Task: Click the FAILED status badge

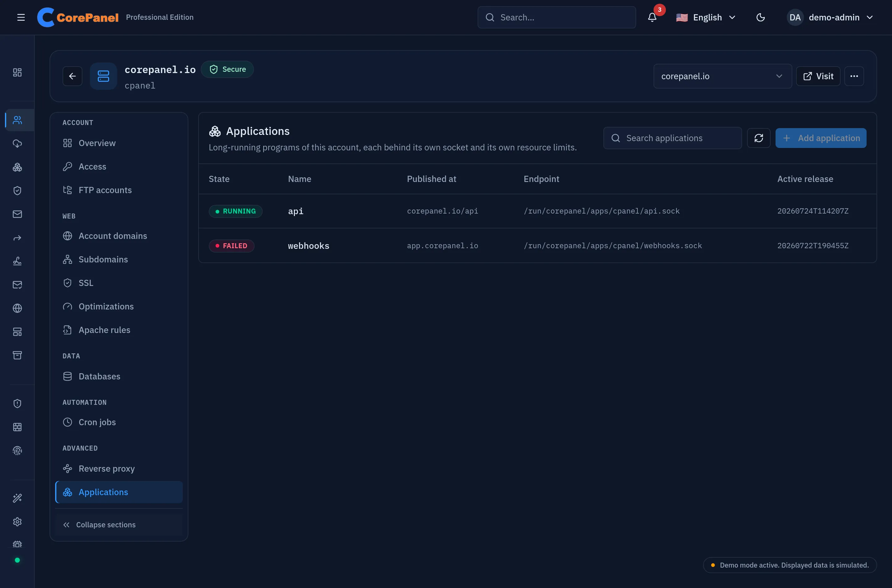Action: [x=232, y=246]
